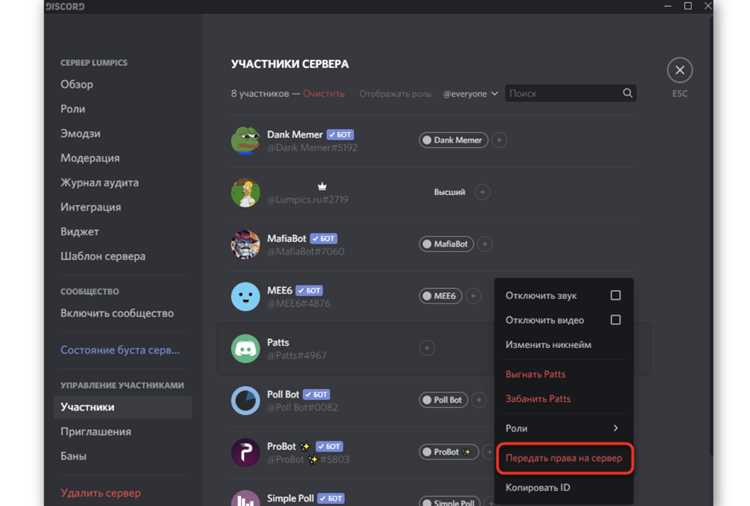Select the Участники sidebar item

[122, 407]
